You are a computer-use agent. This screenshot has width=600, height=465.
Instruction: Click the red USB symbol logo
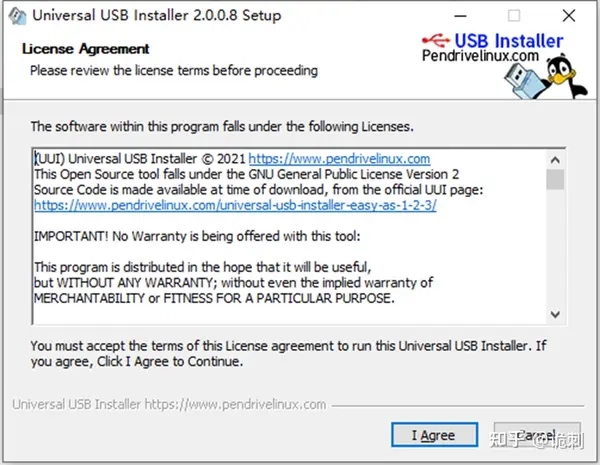pos(436,39)
